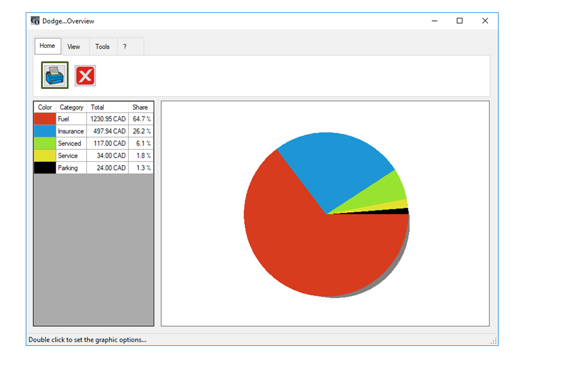
Task: Open the ? help tab
Action: (124, 47)
